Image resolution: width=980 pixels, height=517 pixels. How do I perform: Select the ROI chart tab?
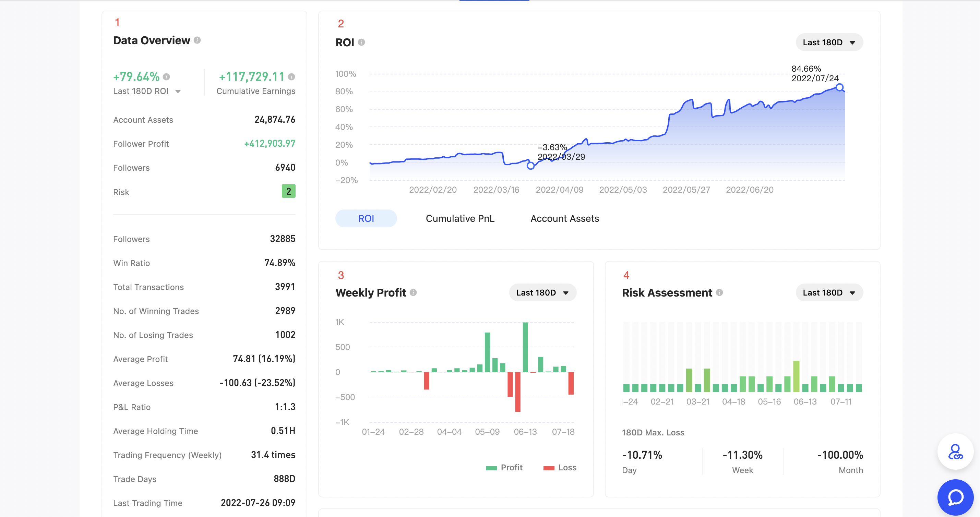click(366, 218)
